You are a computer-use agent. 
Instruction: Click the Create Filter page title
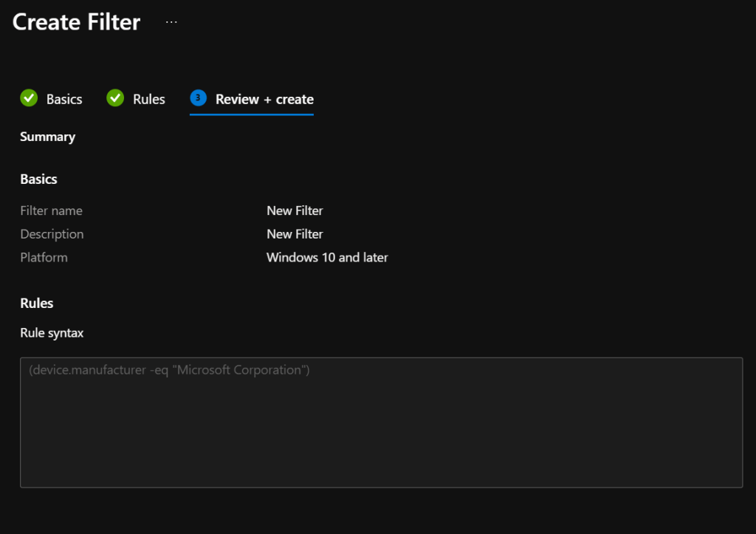(x=76, y=22)
